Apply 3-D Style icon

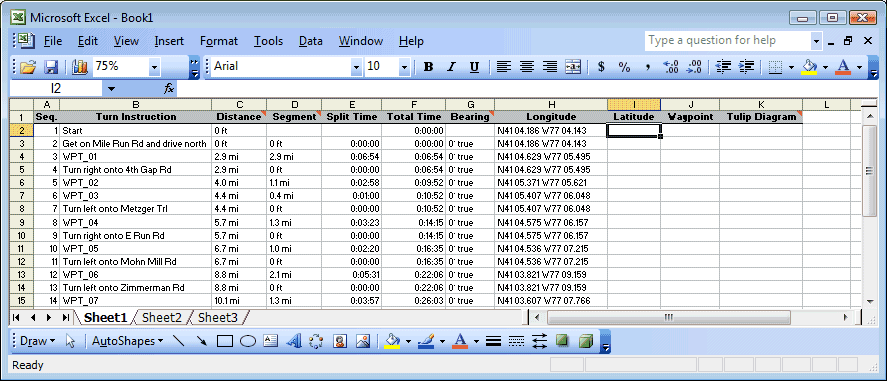point(586,341)
